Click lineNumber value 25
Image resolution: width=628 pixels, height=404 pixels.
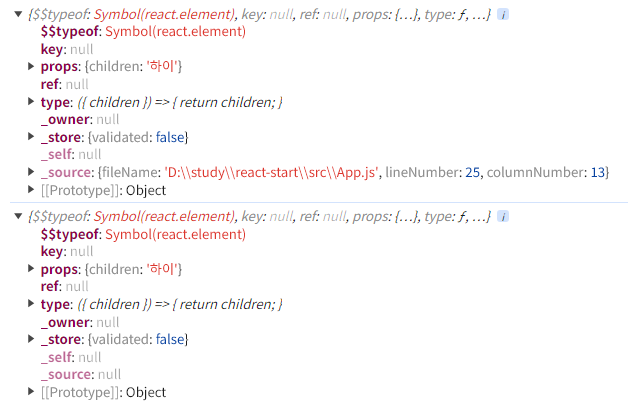pos(472,173)
